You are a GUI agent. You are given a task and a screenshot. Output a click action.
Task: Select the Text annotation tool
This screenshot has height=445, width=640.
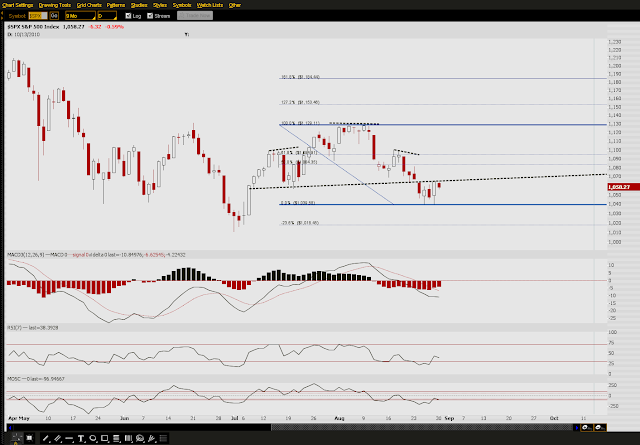81,438
